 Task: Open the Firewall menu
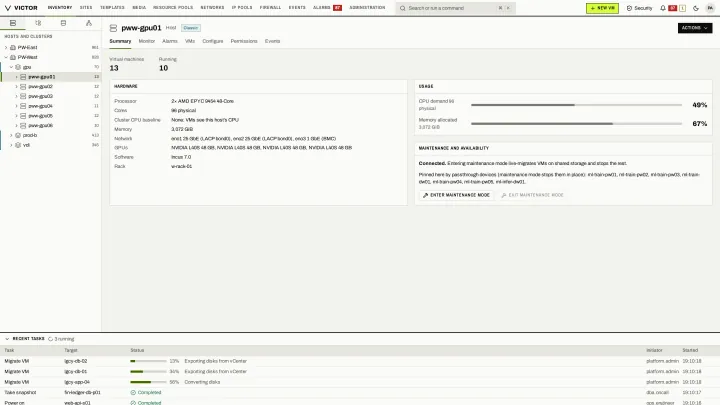(x=270, y=8)
